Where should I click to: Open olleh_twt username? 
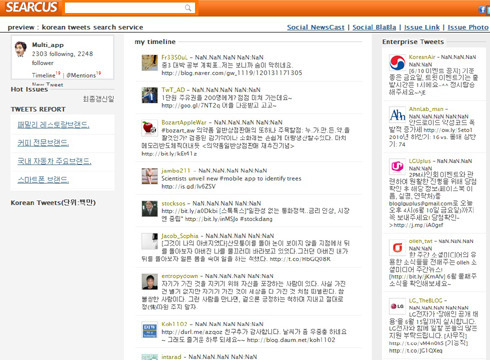pos(421,241)
